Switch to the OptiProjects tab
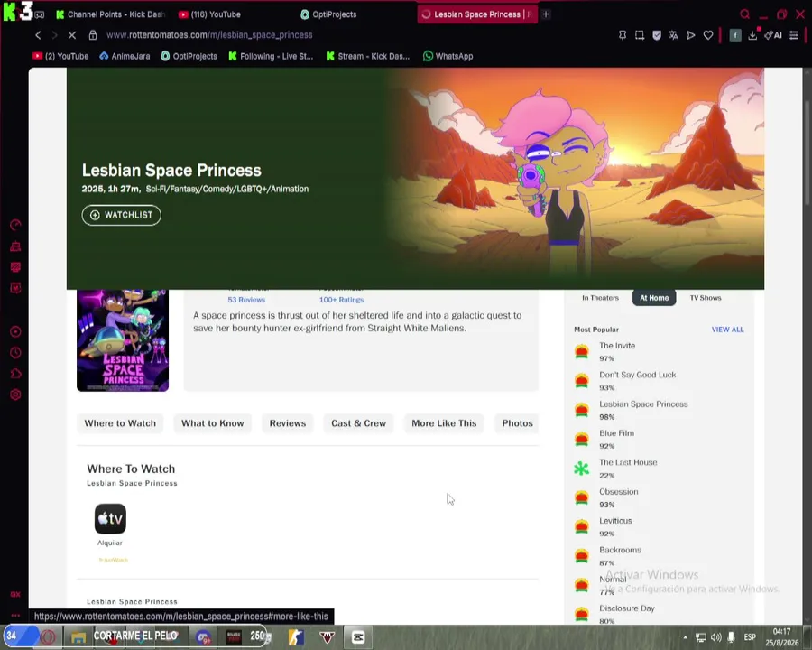Image resolution: width=812 pixels, height=650 pixels. pos(328,14)
